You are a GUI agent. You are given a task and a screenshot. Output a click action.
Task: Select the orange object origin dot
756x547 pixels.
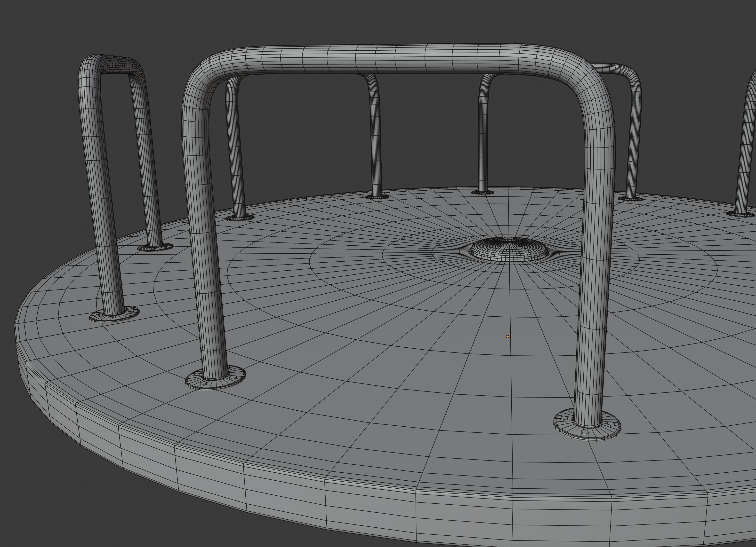point(508,336)
